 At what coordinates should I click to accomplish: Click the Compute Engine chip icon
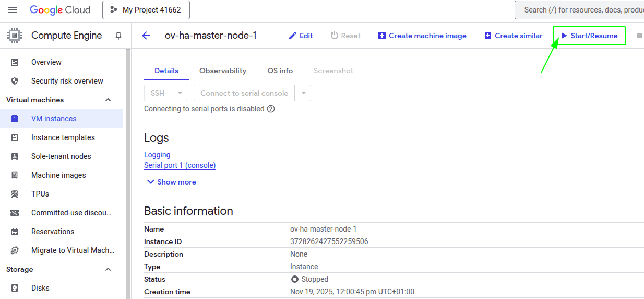pos(14,36)
